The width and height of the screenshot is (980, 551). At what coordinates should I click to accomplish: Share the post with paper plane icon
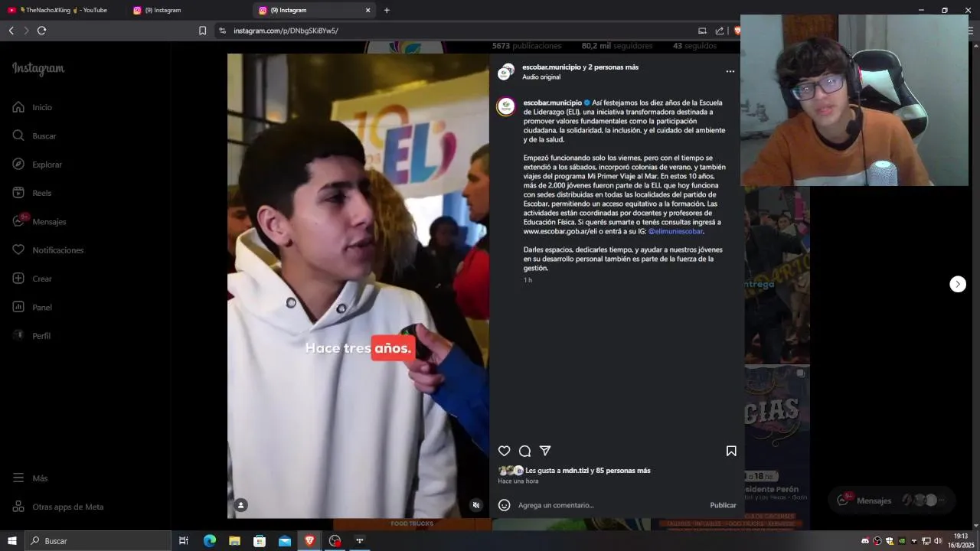click(x=545, y=451)
